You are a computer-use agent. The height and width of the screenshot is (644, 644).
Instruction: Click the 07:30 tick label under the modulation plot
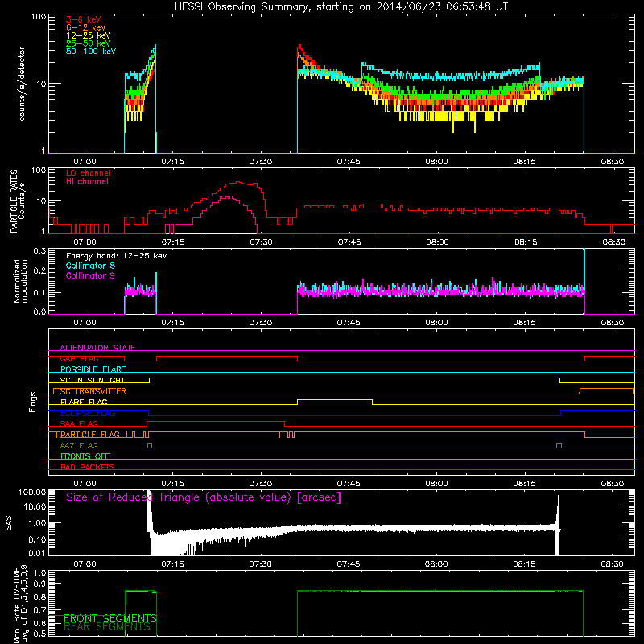pos(260,323)
